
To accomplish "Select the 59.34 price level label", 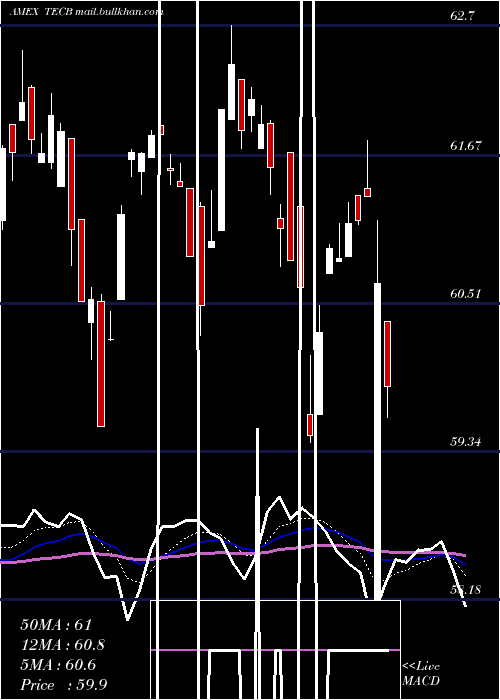I will [466, 442].
